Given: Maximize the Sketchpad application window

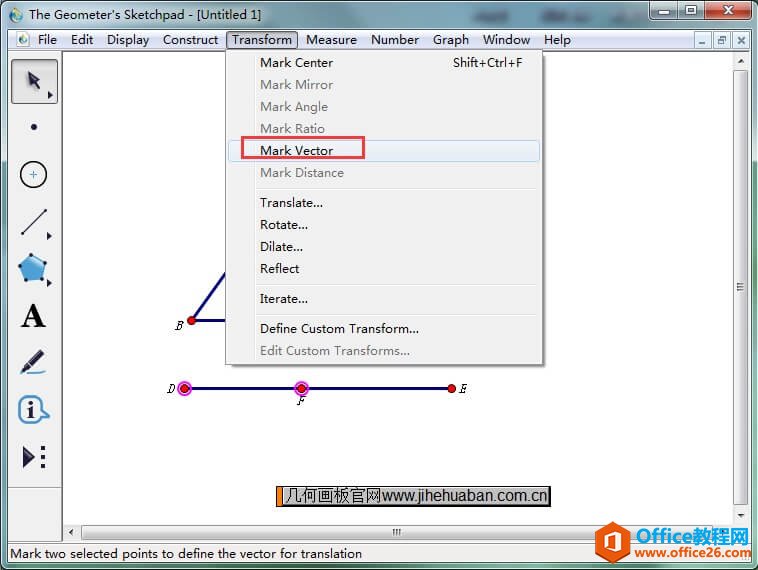Looking at the screenshot, I should 691,10.
